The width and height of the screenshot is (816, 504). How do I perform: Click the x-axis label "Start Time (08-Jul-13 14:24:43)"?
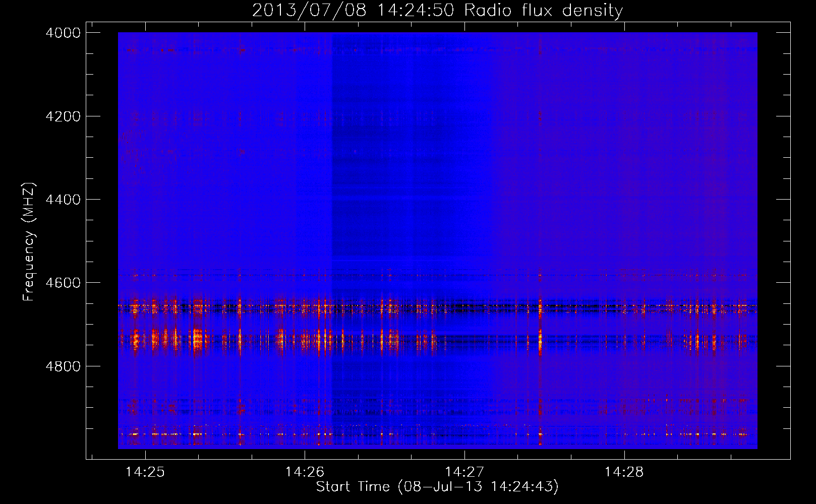click(437, 487)
